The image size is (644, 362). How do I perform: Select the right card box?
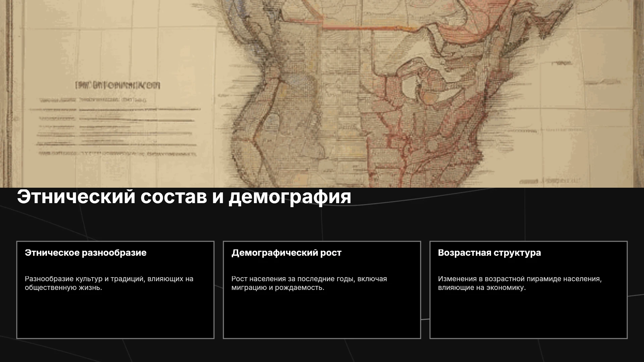tap(529, 290)
